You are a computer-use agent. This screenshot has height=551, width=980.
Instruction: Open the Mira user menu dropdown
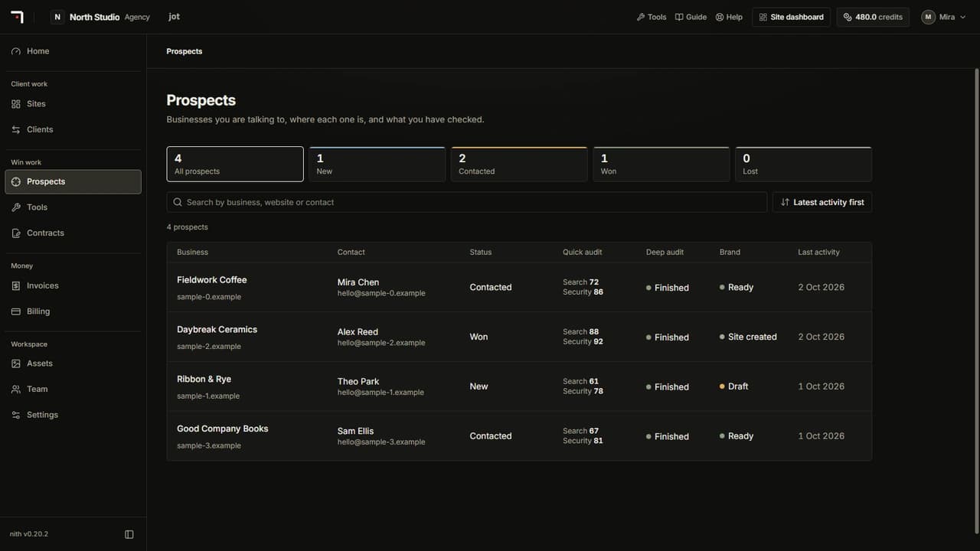click(943, 17)
